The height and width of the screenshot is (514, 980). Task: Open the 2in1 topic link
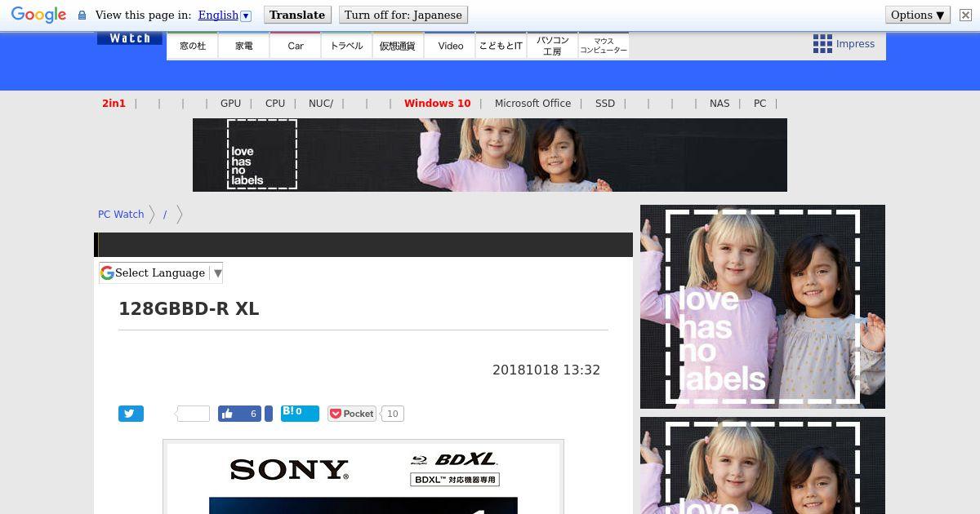pos(114,104)
